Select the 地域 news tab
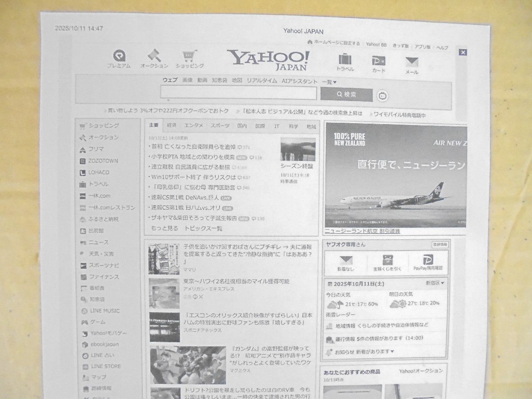 pyautogui.click(x=311, y=127)
